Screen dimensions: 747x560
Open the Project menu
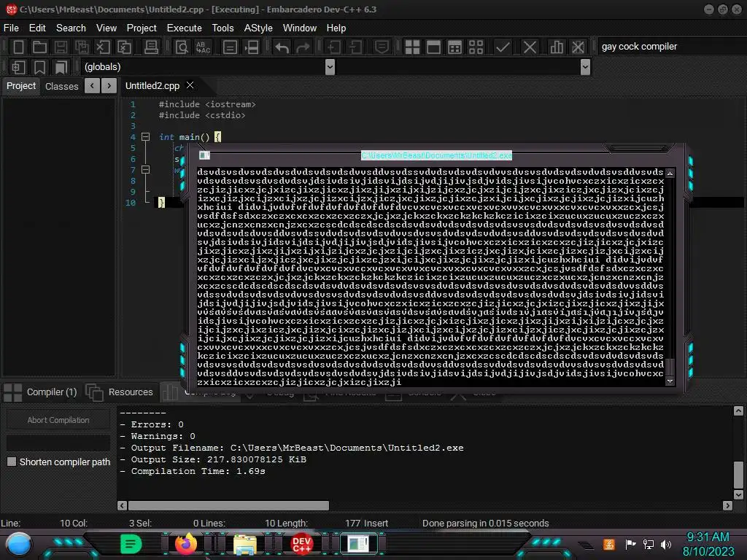(x=142, y=28)
